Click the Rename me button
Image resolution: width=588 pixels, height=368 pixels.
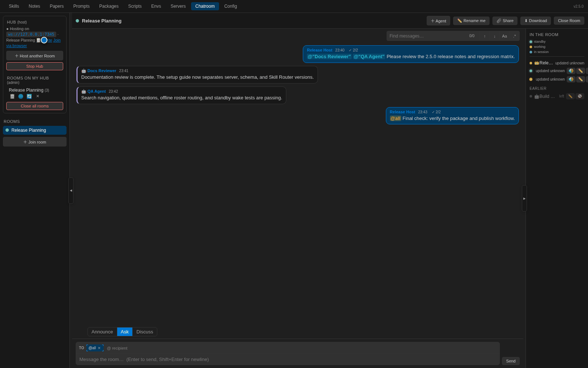pos(471,21)
